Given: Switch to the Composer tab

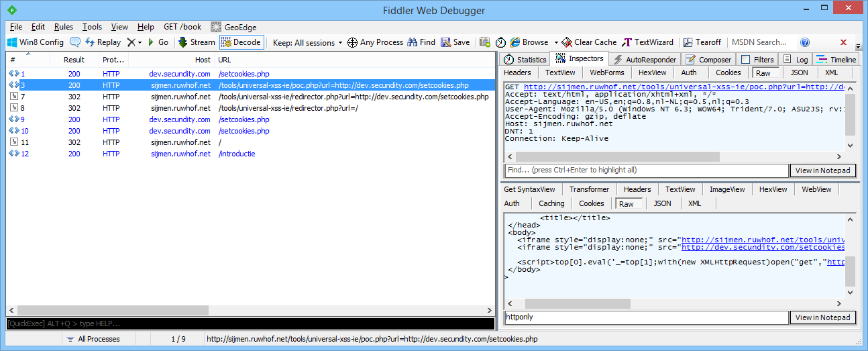Looking at the screenshot, I should [708, 59].
